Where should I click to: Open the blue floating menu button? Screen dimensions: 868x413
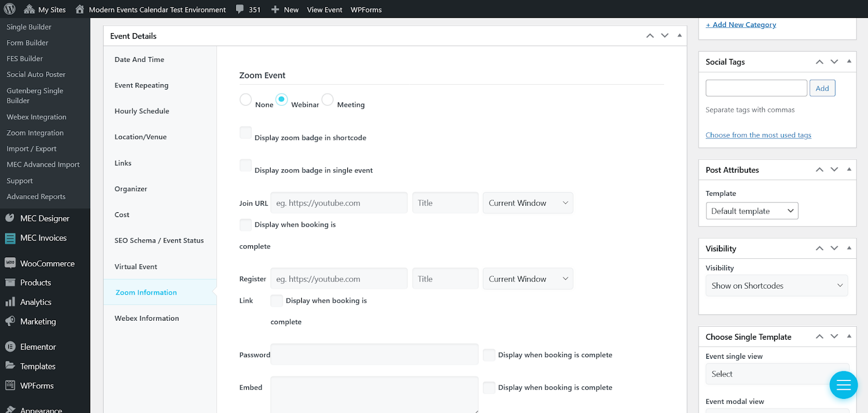844,385
